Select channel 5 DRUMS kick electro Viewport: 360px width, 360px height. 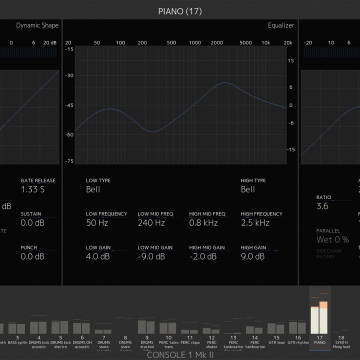(x=60, y=333)
